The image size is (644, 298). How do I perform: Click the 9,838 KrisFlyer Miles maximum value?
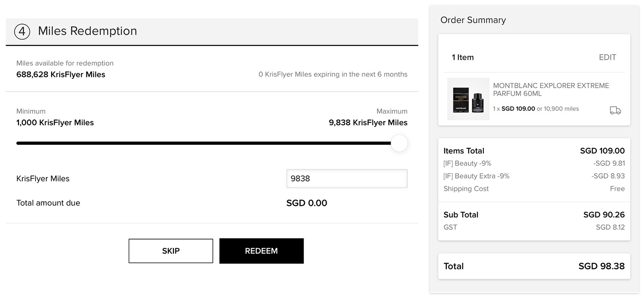click(x=368, y=123)
